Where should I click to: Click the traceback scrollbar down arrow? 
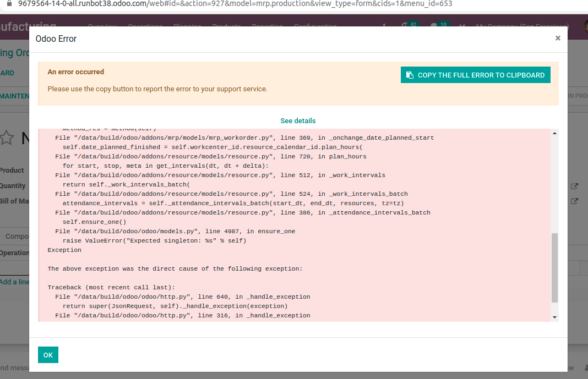(x=554, y=317)
